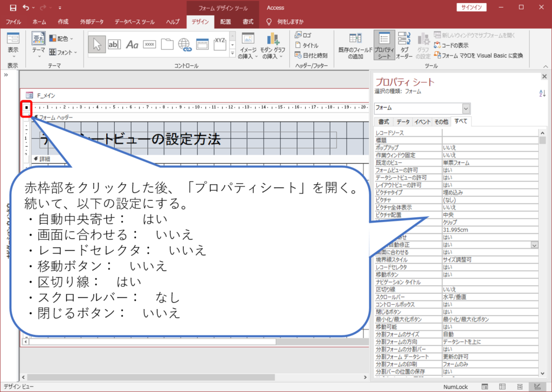Collapse the ribbon with the chevron
The height and width of the screenshot is (392, 552).
546,66
